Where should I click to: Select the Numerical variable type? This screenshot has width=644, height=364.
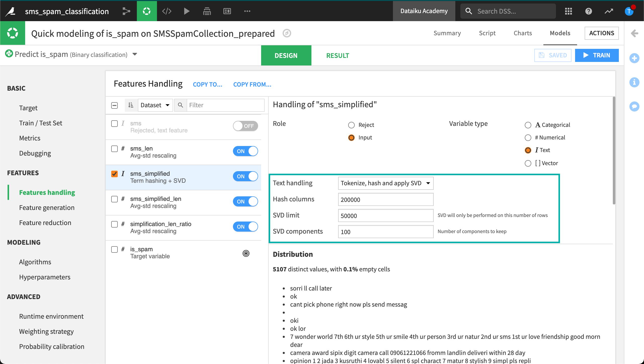pyautogui.click(x=528, y=137)
